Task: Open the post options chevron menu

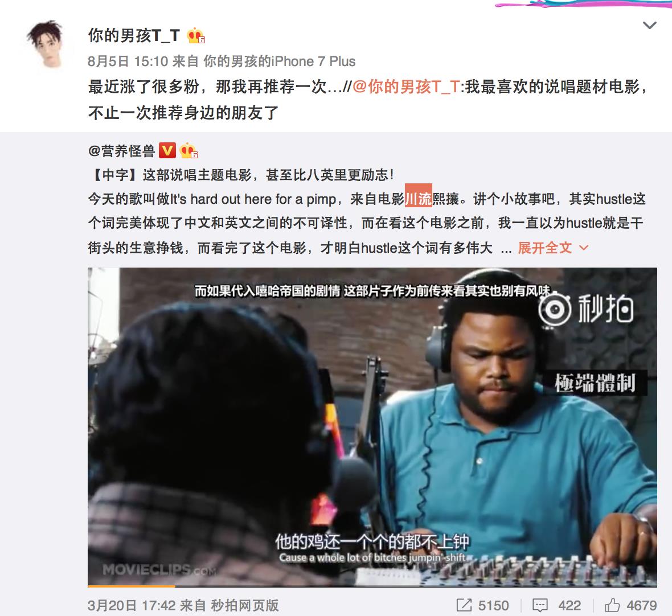Action: (650, 26)
